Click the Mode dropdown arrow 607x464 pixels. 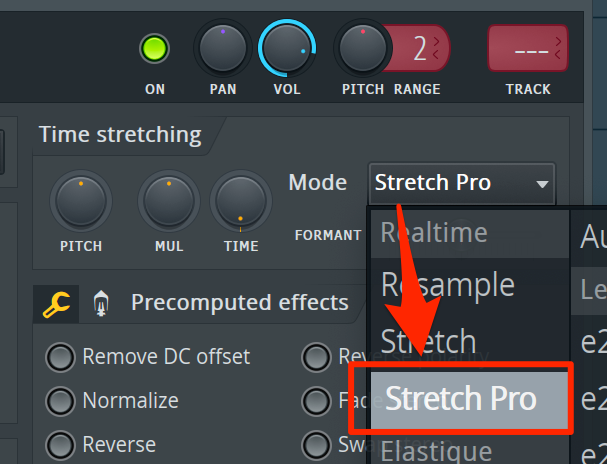(x=542, y=184)
